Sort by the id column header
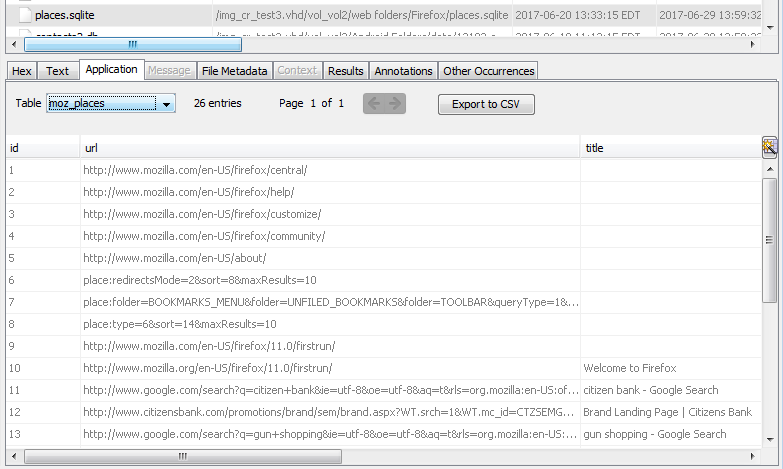Image resolution: width=783 pixels, height=469 pixels. pos(43,148)
